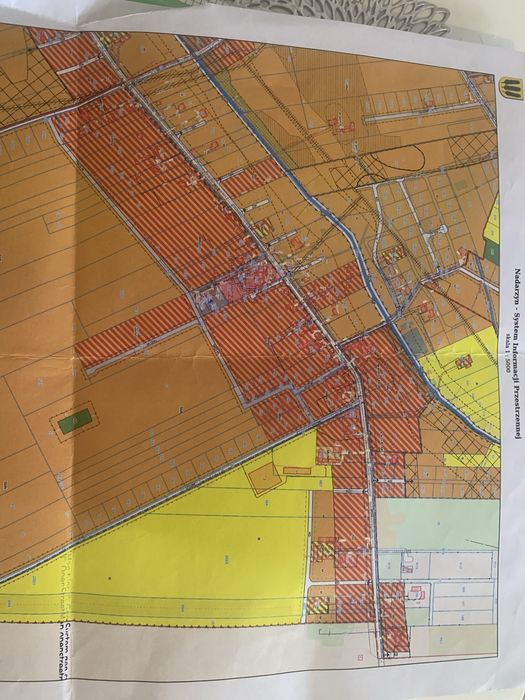This screenshot has width=525, height=700.
Task: Click the green rectangle with dashed outline
Action: [75, 421]
